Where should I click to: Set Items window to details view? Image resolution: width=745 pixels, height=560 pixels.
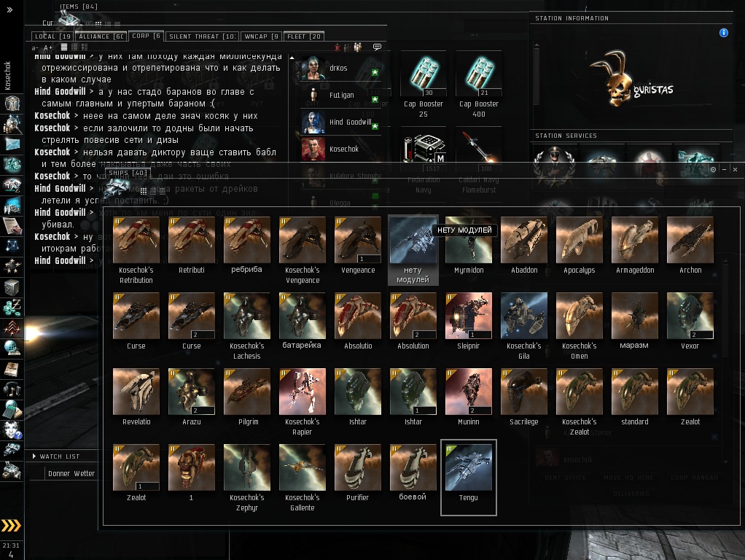pos(108,23)
